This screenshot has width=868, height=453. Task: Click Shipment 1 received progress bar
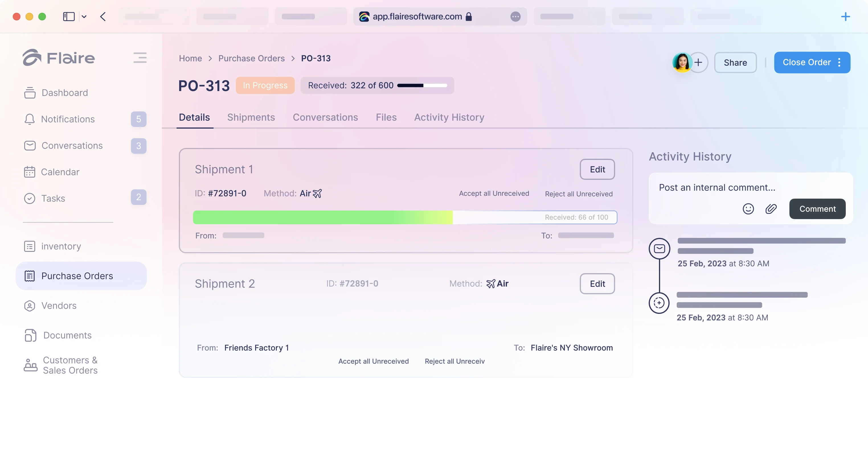404,217
